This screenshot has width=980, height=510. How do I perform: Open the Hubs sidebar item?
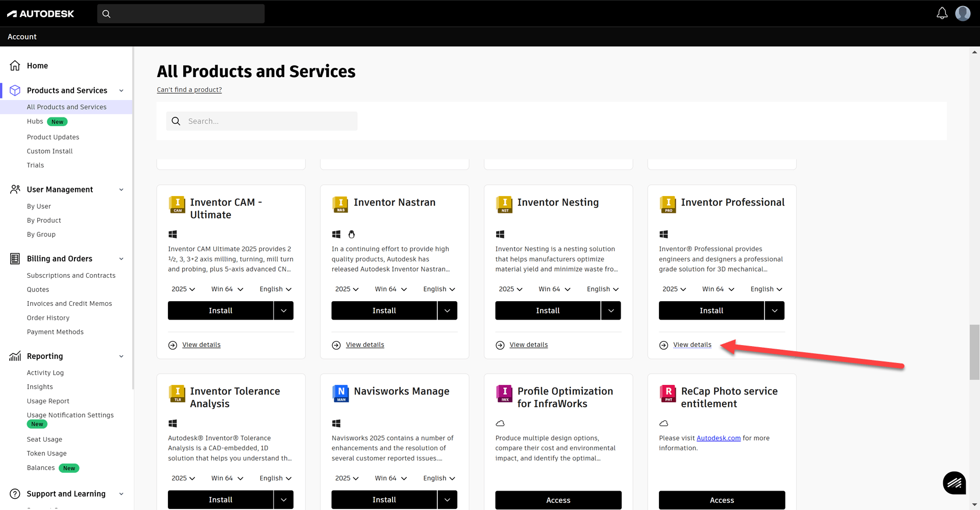(x=35, y=122)
